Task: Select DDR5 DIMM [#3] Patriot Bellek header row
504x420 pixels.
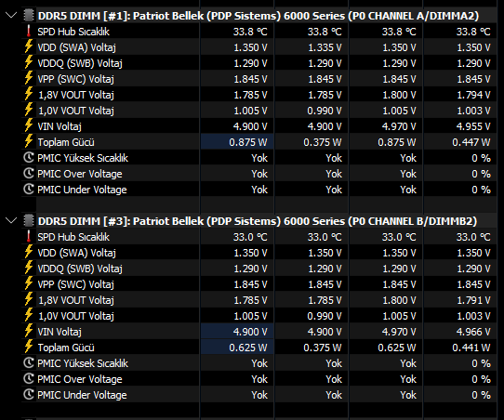Action: (x=258, y=221)
